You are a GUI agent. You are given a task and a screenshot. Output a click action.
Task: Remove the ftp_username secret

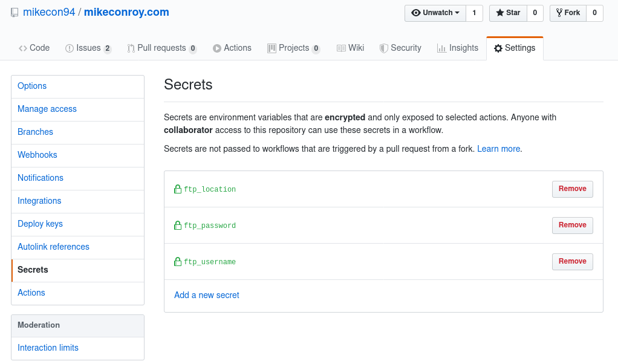572,261
